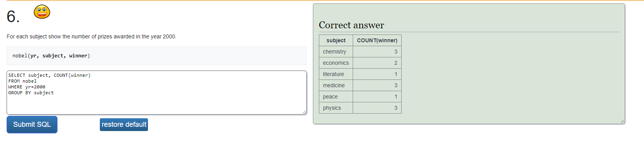
Task: Click inside the SQL query text area
Action: click(157, 93)
